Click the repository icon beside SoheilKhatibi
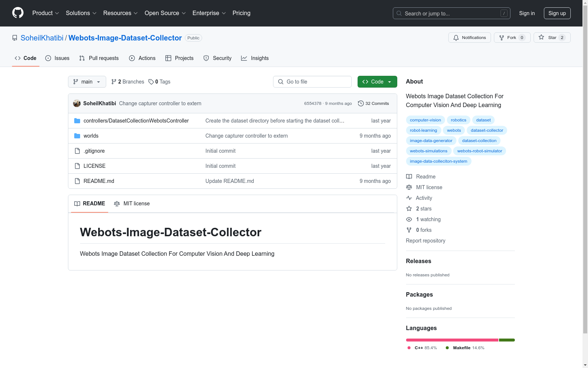This screenshot has width=588, height=368. [15, 38]
